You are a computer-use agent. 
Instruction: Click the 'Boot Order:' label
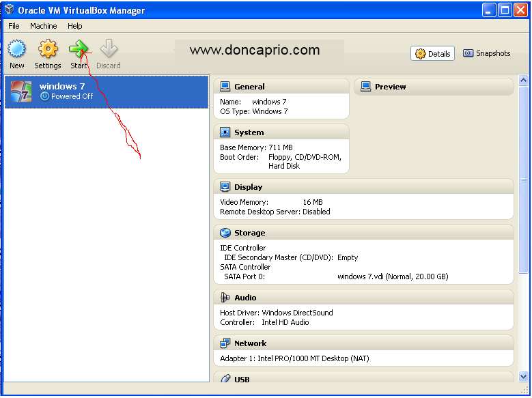[x=239, y=157]
